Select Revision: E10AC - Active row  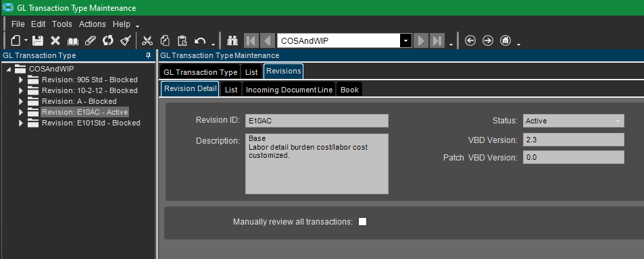click(85, 112)
